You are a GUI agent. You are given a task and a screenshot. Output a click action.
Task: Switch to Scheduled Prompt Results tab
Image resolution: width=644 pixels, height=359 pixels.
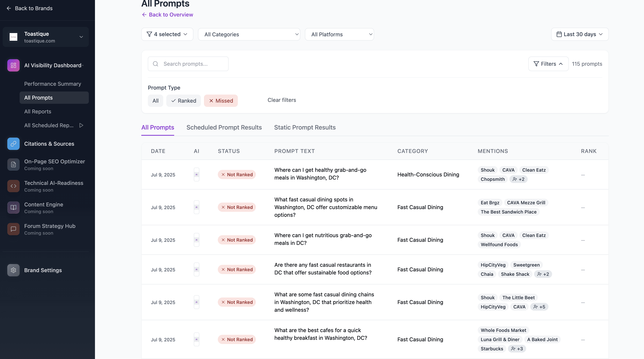[224, 127]
